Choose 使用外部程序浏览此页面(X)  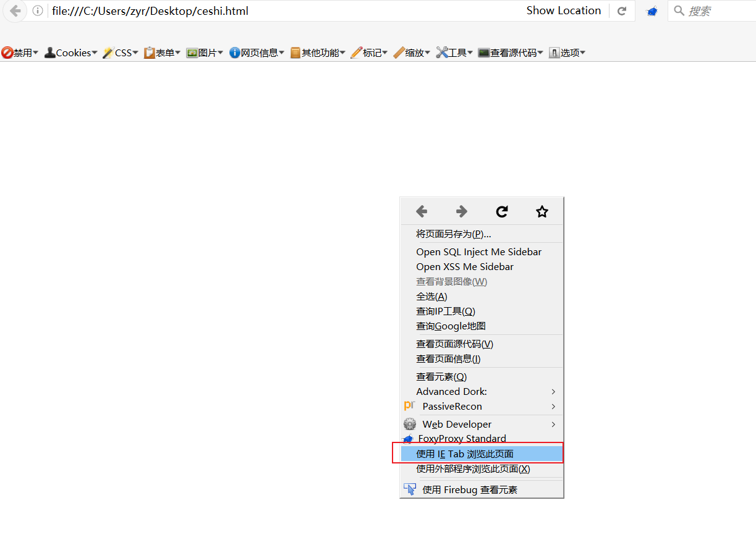(482, 469)
